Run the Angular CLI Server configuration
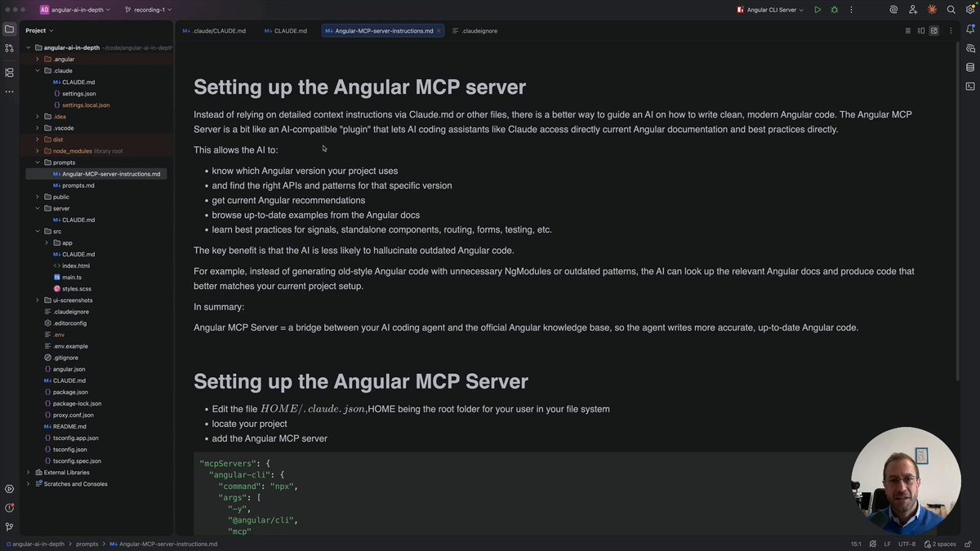This screenshot has width=980, height=551. [817, 10]
